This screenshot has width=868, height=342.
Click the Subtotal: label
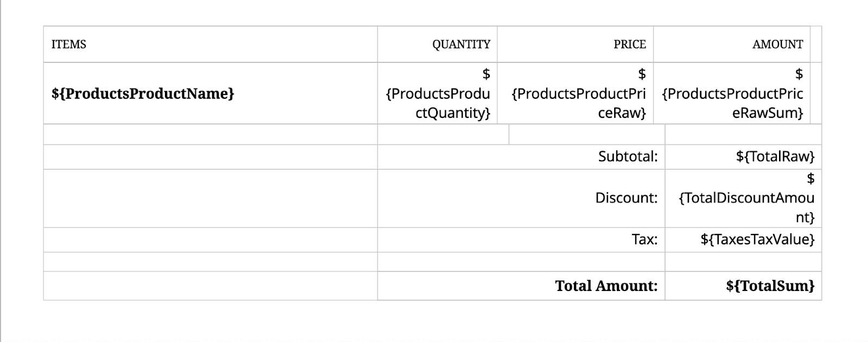click(628, 157)
